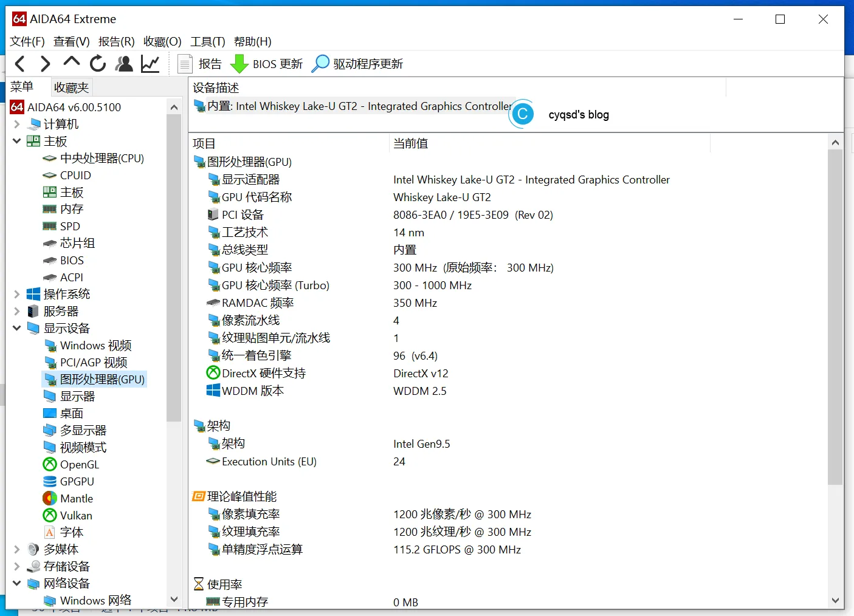Collapse the 网络设备 tree node
Screen dimensions: 854x616
pyautogui.click(x=17, y=583)
